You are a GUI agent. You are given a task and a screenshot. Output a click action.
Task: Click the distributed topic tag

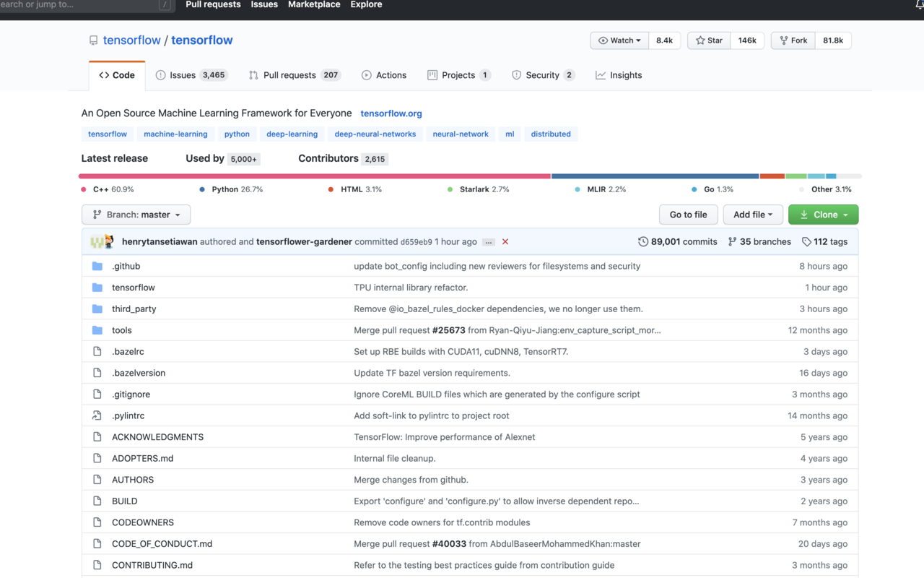tap(551, 134)
